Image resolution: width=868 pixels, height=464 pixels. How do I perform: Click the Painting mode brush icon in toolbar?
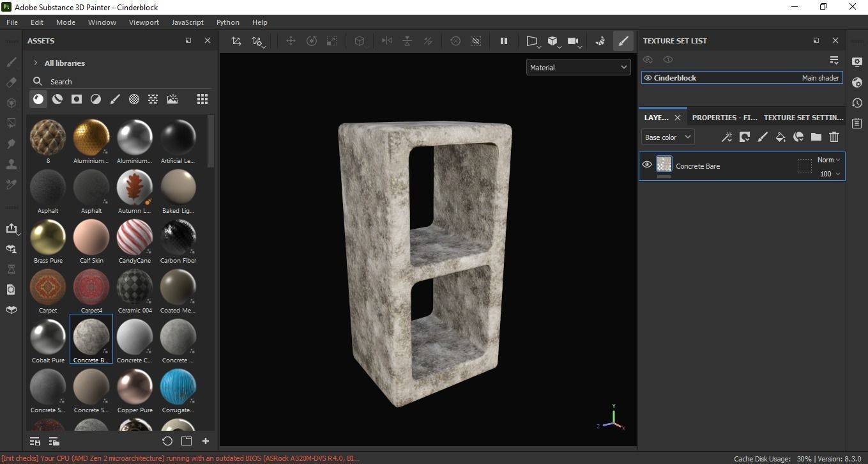tap(623, 41)
